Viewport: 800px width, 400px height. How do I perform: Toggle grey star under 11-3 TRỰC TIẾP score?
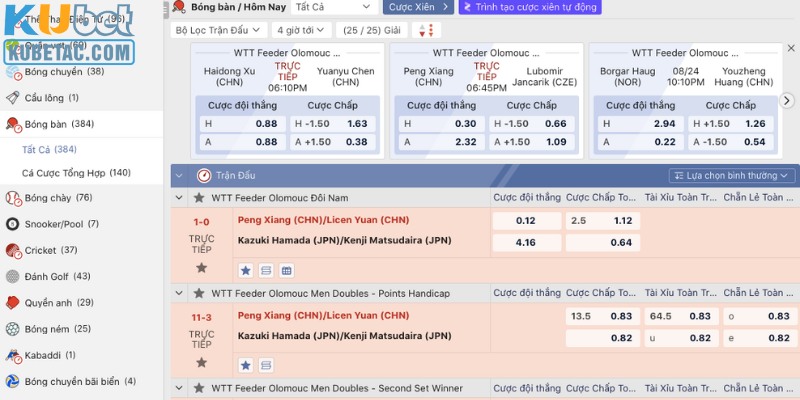coord(202,362)
